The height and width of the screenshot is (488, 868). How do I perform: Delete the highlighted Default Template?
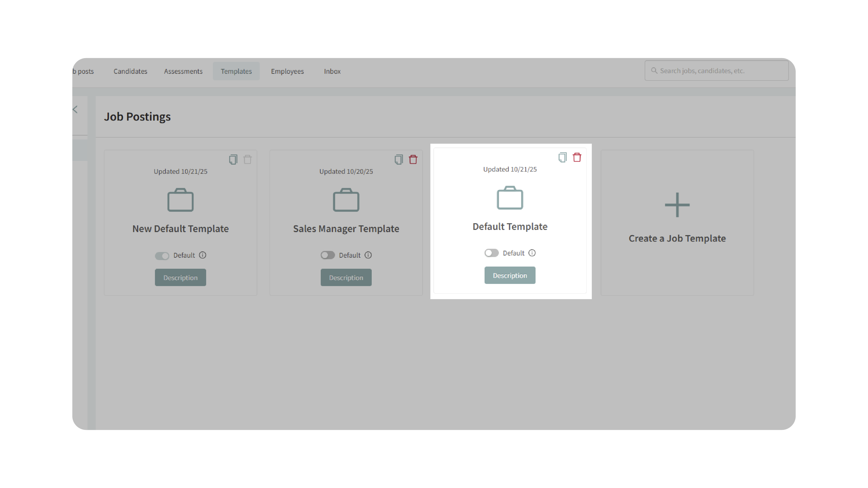pyautogui.click(x=577, y=157)
